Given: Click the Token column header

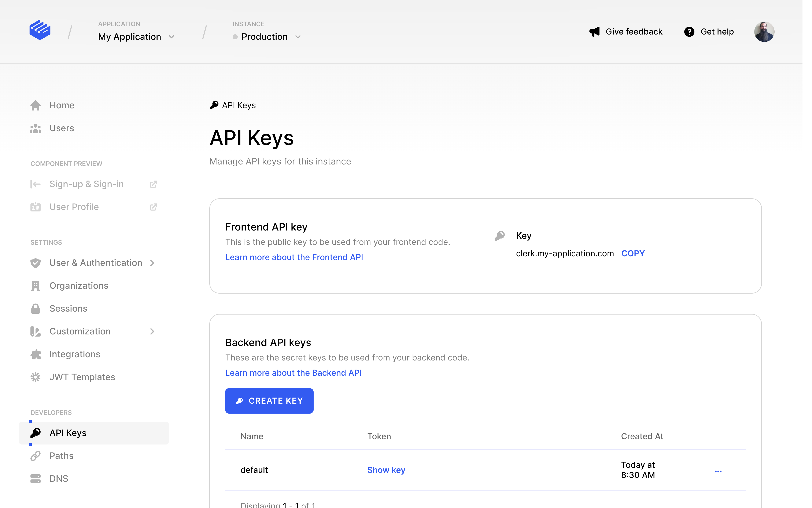Looking at the screenshot, I should pos(379,436).
